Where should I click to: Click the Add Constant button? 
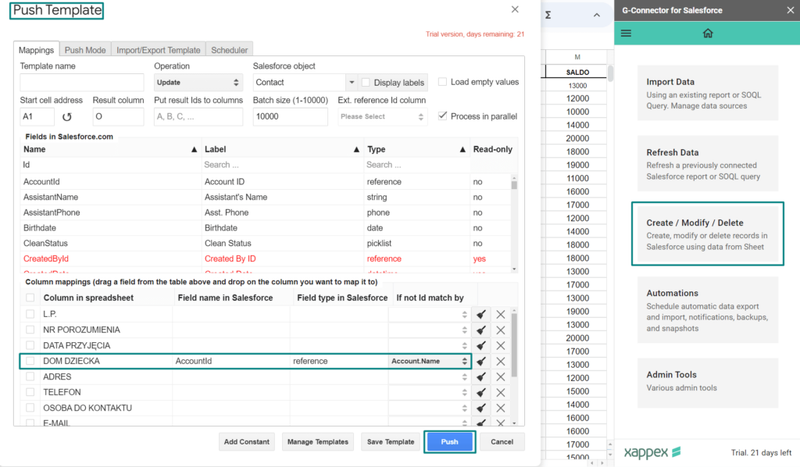(246, 442)
